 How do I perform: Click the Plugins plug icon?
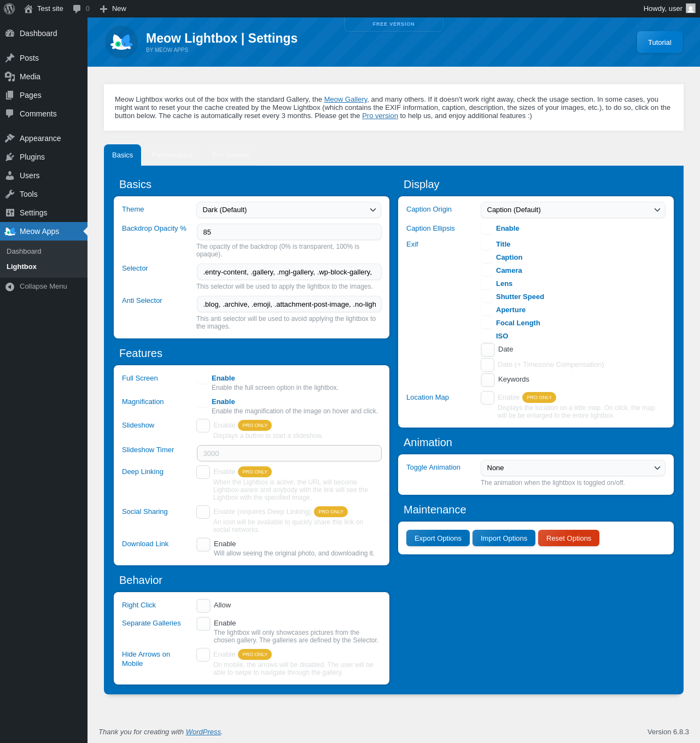[10, 157]
